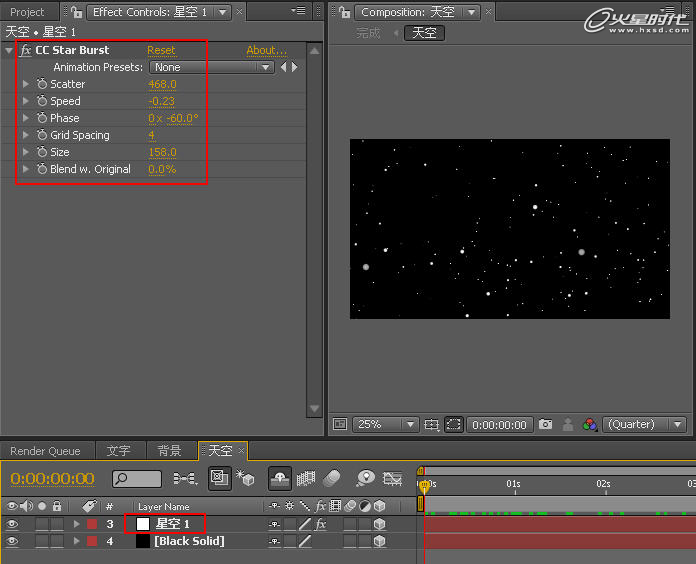Click Always Preview This View icon
The width and height of the screenshot is (696, 564).
(340, 424)
